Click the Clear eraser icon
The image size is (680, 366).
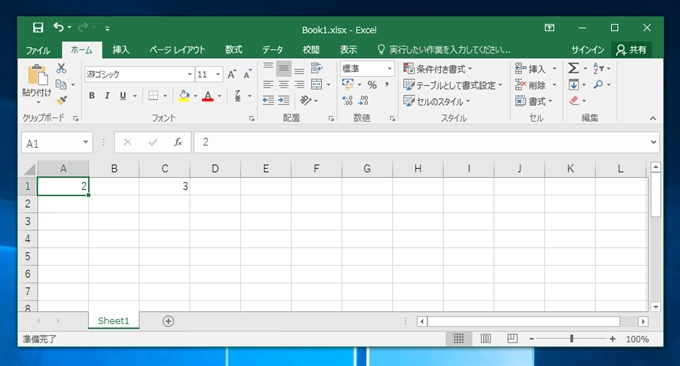click(574, 101)
